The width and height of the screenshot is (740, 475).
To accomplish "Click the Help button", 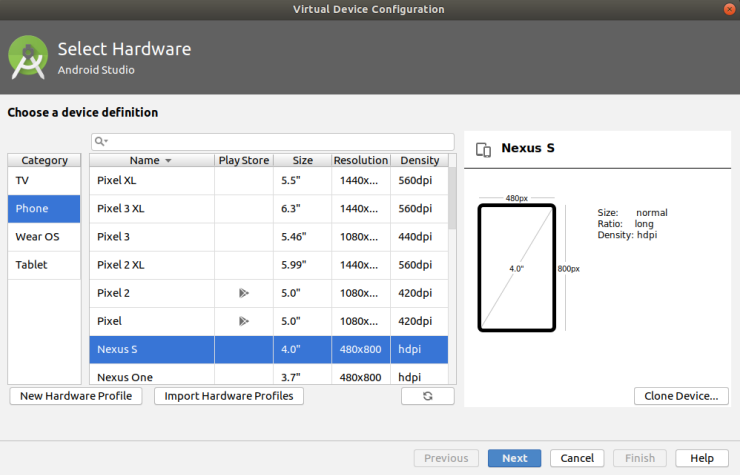I will [x=702, y=458].
